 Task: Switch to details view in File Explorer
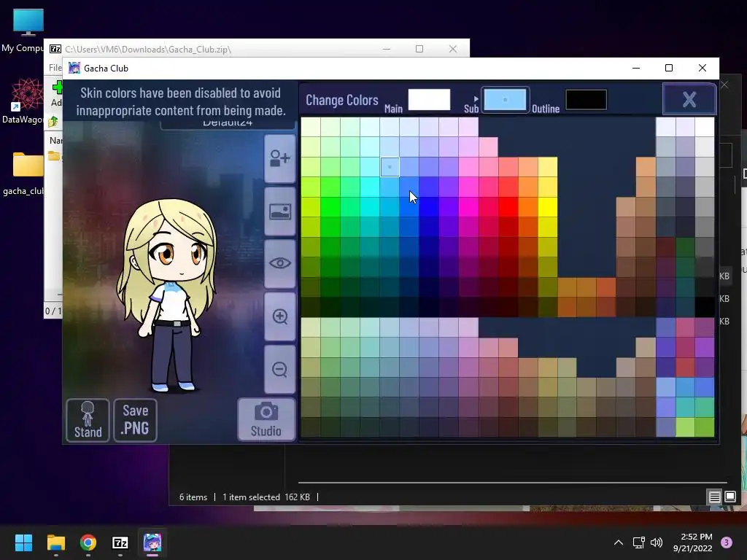(x=715, y=497)
